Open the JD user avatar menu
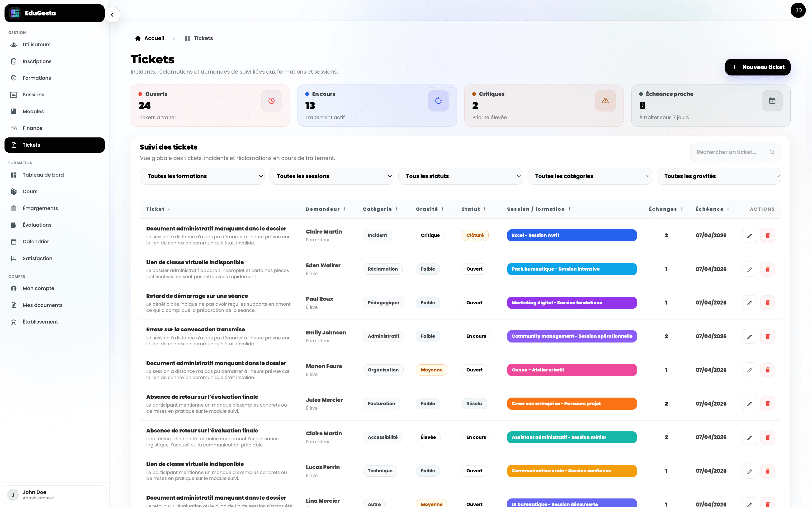 click(x=798, y=10)
